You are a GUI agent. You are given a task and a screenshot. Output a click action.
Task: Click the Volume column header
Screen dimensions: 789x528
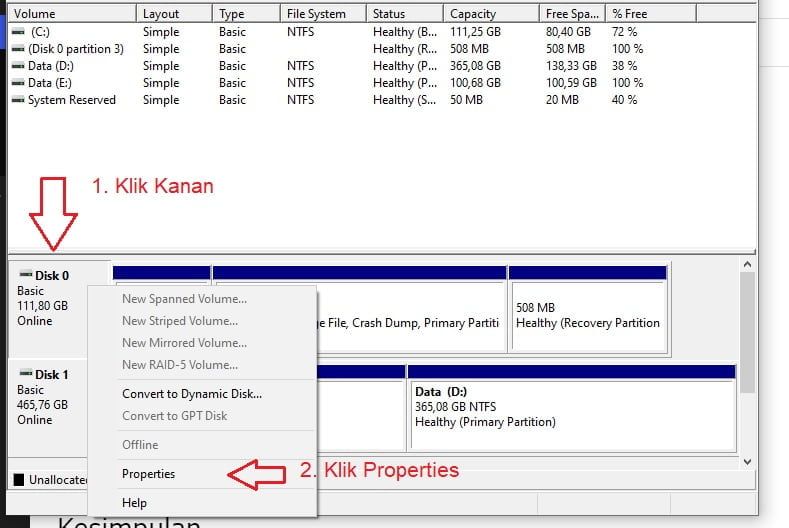pyautogui.click(x=72, y=14)
